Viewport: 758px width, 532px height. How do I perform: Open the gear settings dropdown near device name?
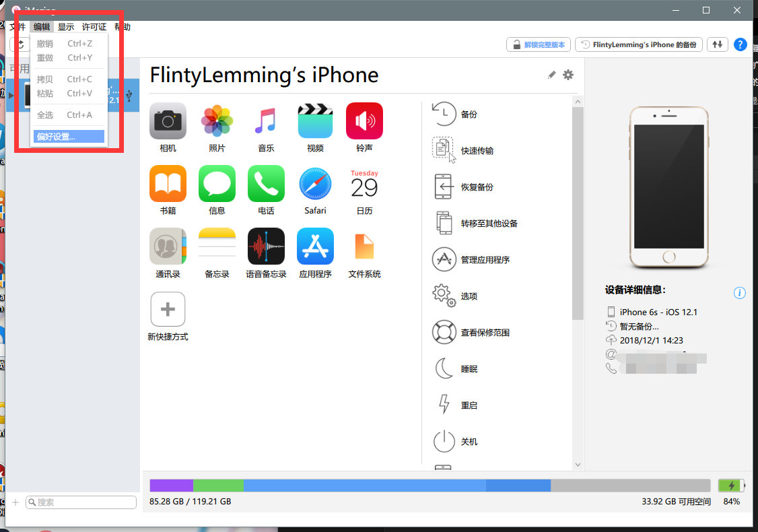568,75
